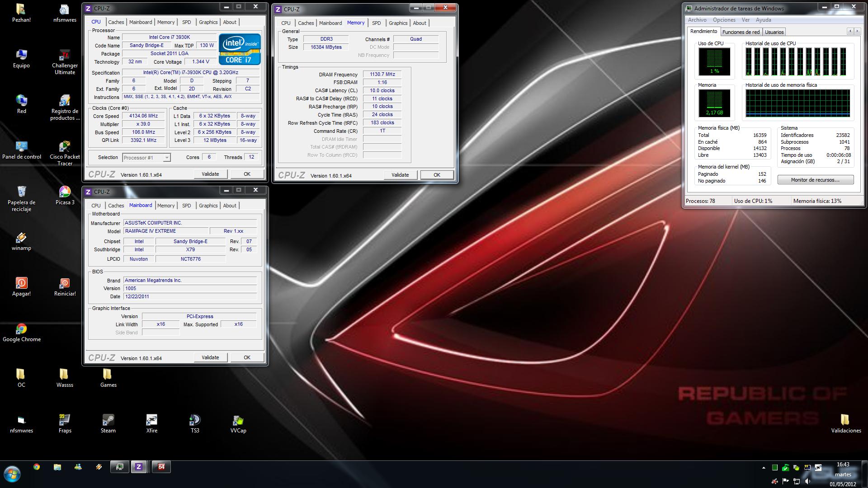
Task: Select the Papelera de reciclaje icon
Action: pyautogui.click(x=21, y=199)
